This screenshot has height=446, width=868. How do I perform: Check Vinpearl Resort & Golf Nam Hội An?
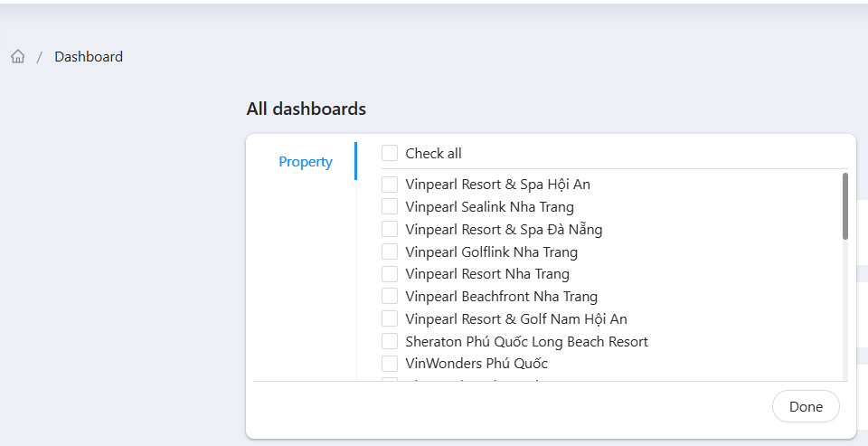click(x=390, y=319)
